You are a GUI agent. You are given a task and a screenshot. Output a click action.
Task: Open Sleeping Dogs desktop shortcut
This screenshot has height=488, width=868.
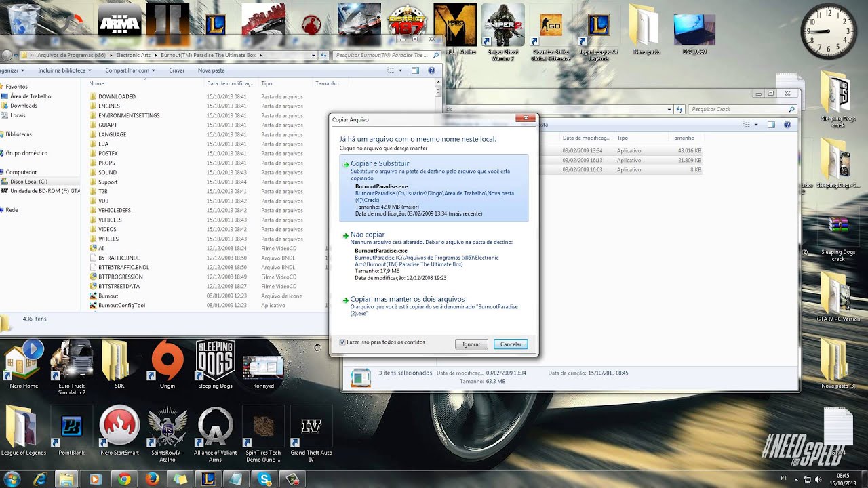(215, 365)
